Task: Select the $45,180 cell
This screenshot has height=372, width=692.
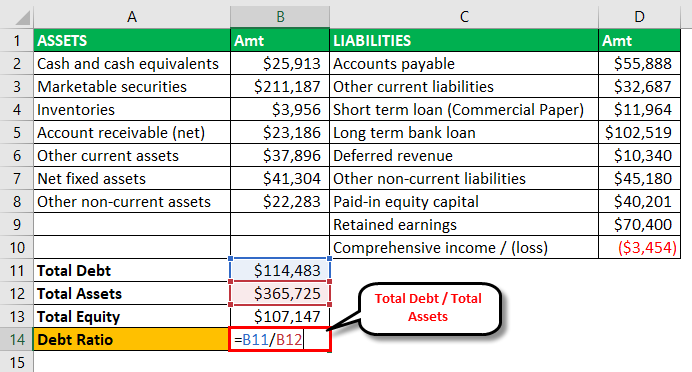Action: [x=639, y=178]
